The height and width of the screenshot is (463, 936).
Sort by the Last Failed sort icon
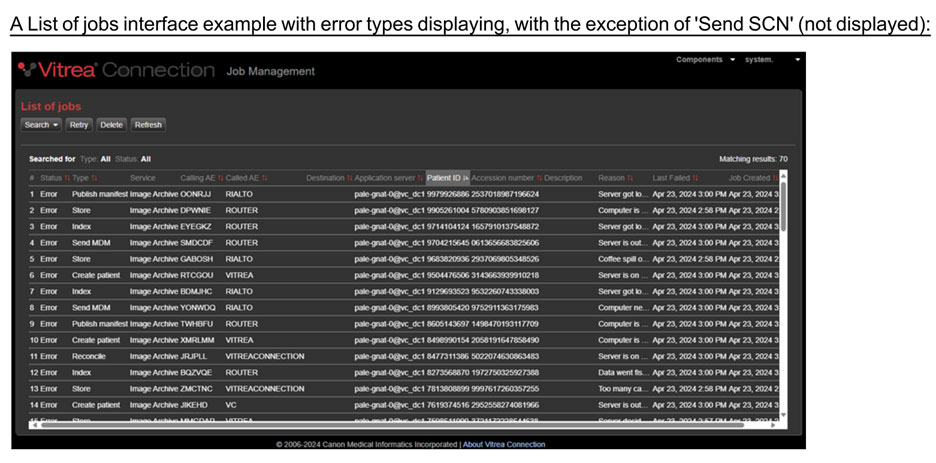695,178
